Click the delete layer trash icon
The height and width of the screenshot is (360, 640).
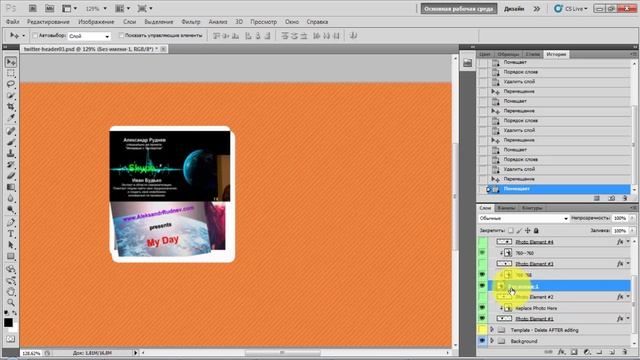[624, 352]
